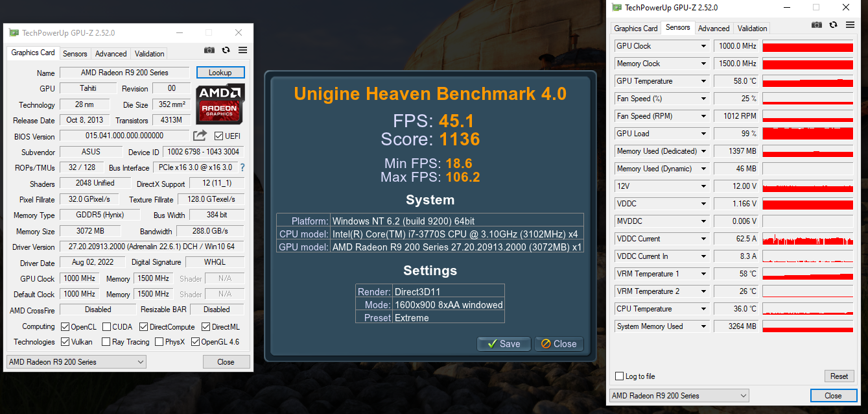Click the Name field AMD Radeon R9 200 Series

pyautogui.click(x=124, y=73)
